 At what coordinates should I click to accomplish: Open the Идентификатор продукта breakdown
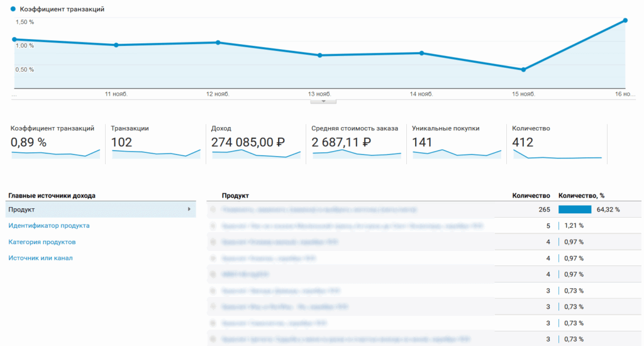[48, 225]
